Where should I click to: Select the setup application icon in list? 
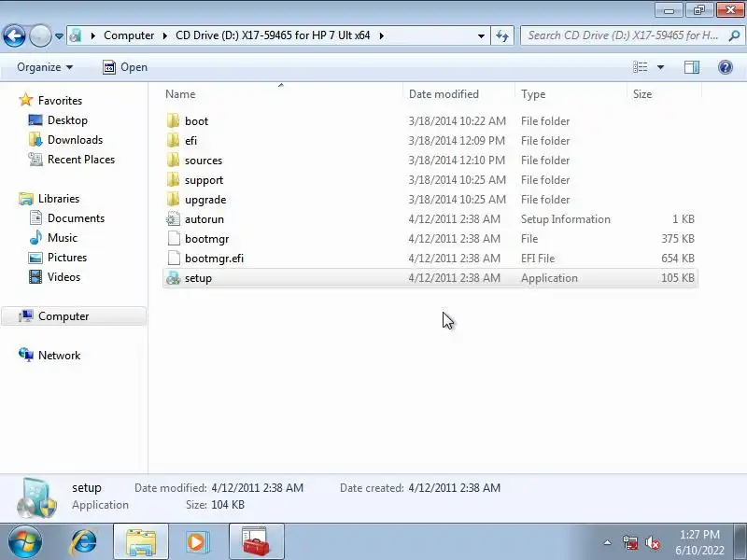click(x=173, y=278)
